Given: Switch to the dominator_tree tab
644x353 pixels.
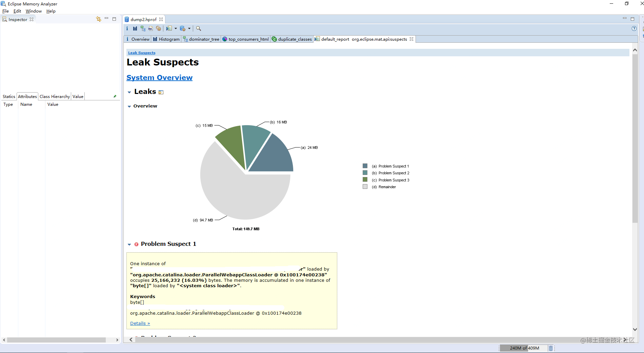Looking at the screenshot, I should click(201, 39).
